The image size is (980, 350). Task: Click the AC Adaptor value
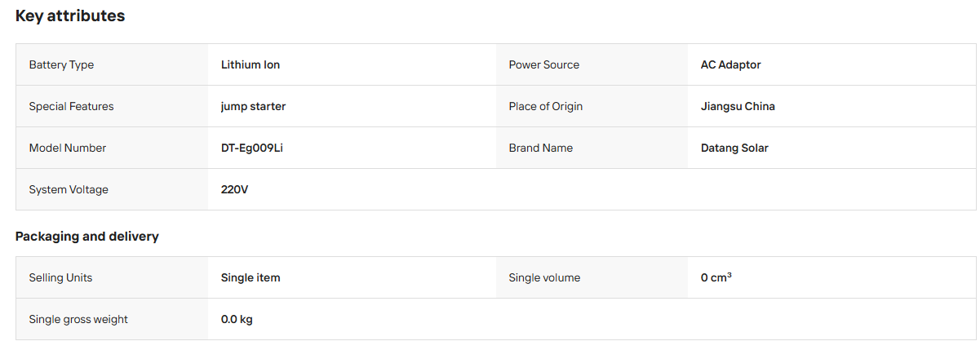point(731,64)
